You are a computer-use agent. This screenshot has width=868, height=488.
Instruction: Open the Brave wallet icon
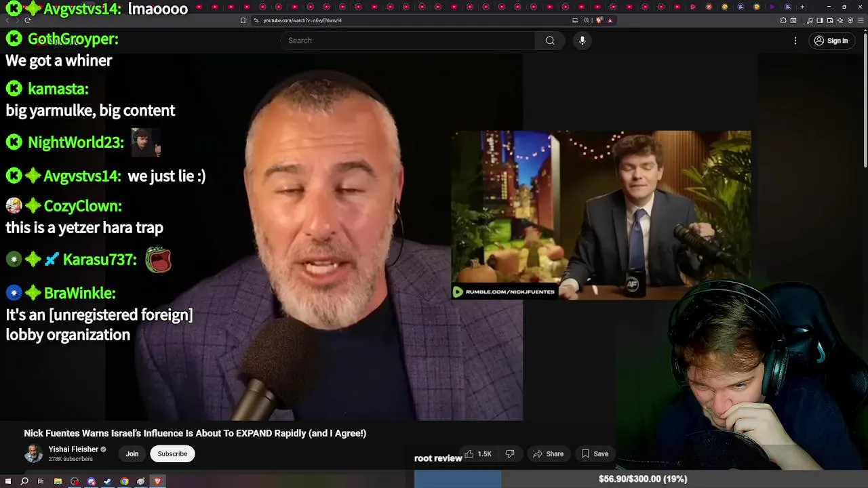830,20
